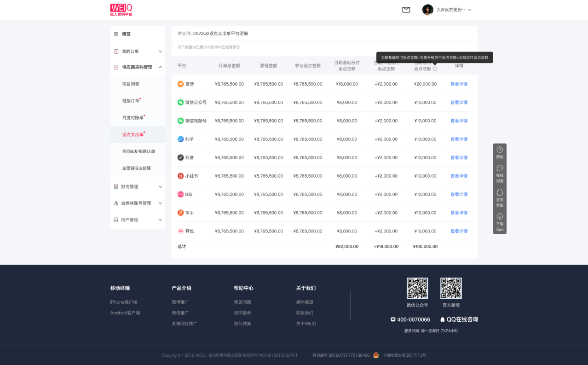588x365 pixels.
Task: Open the mail envelope icon in header
Action: point(406,10)
